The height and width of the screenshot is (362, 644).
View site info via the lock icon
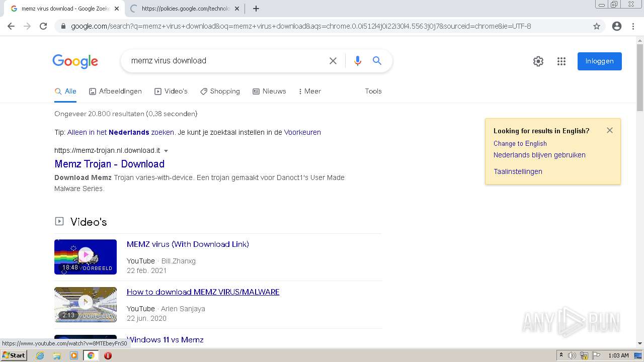click(x=63, y=26)
